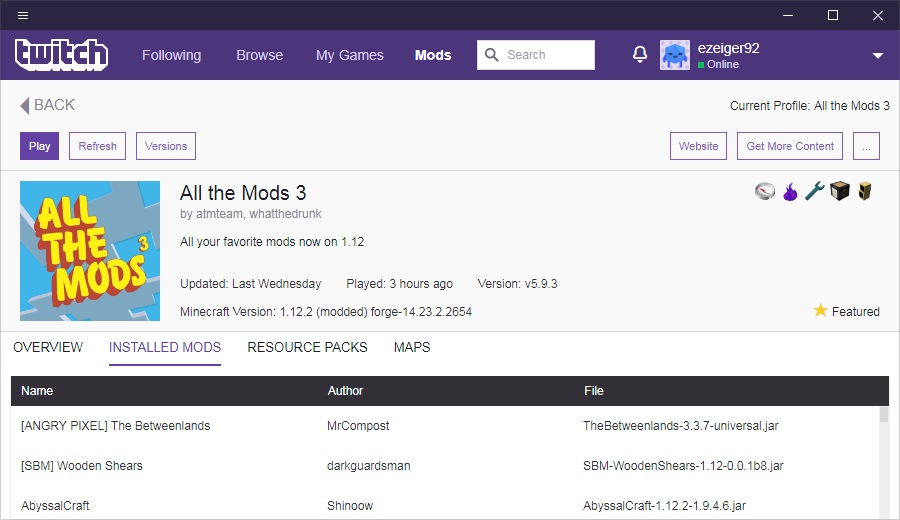Select the AbyssalCraft mod name

pyautogui.click(x=55, y=506)
